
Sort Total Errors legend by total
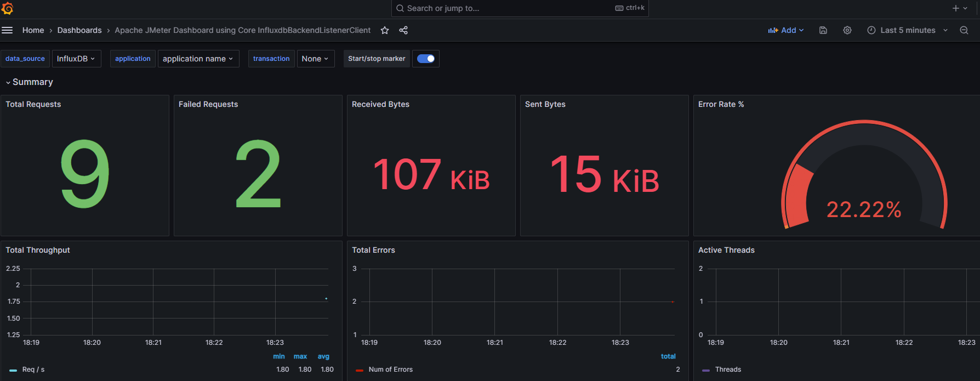[x=668, y=356]
